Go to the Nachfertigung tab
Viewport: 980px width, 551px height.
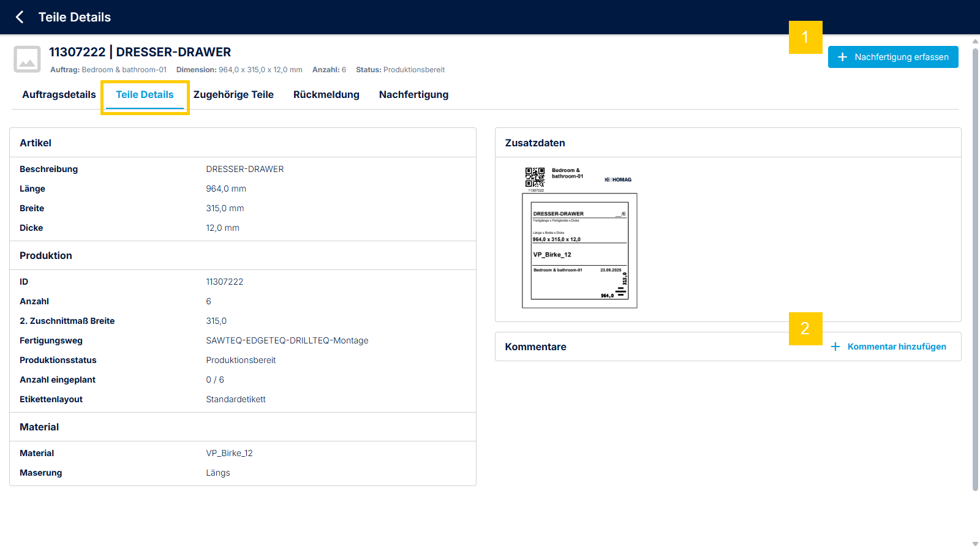pyautogui.click(x=413, y=94)
